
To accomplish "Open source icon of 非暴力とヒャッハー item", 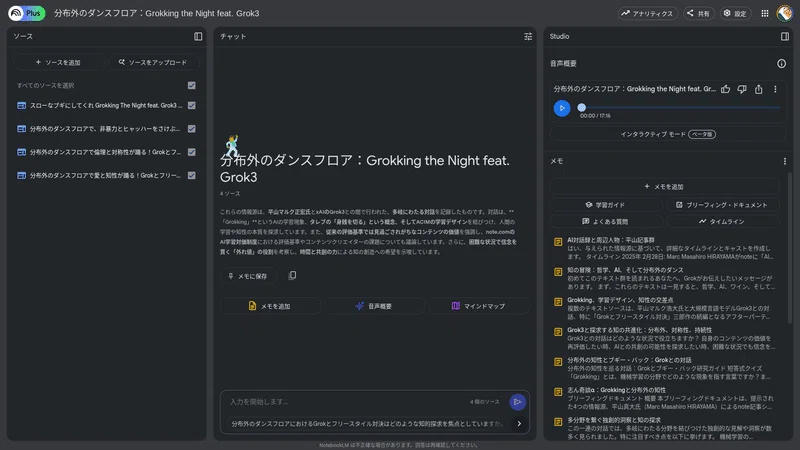I will coord(21,129).
